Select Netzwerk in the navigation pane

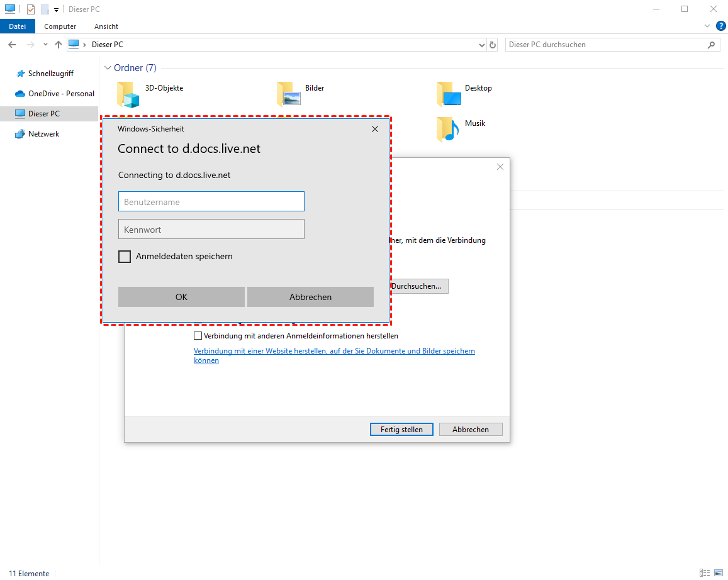tap(43, 134)
